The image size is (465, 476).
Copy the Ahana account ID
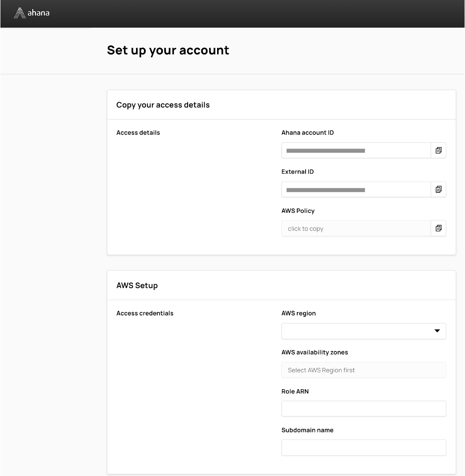pyautogui.click(x=439, y=151)
